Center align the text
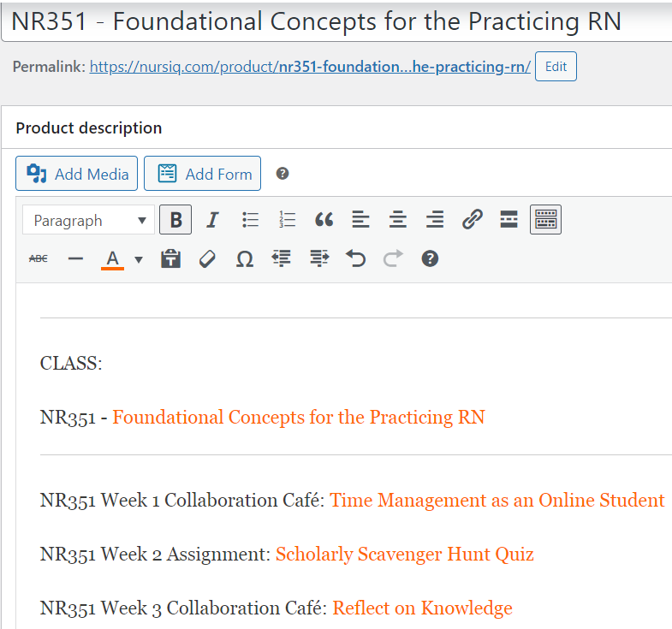 (x=398, y=221)
